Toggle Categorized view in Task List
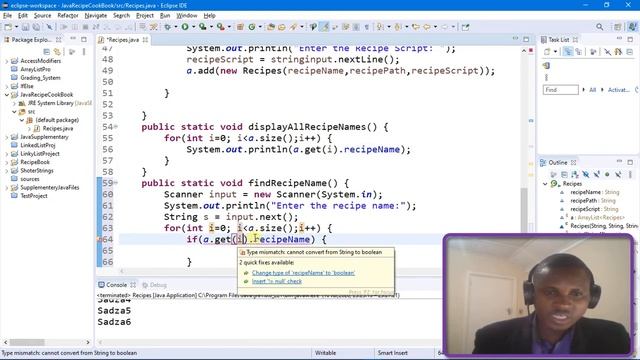This screenshot has width=640, height=360. 568,52
